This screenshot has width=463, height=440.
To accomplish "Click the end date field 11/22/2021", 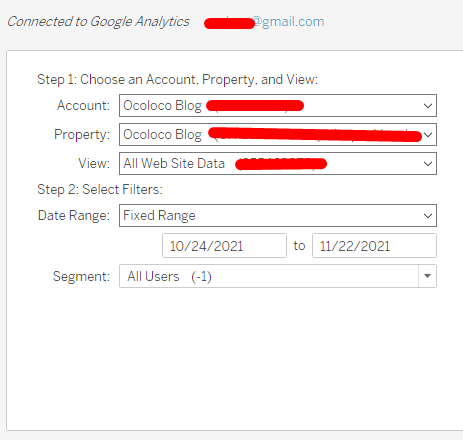I will [374, 246].
